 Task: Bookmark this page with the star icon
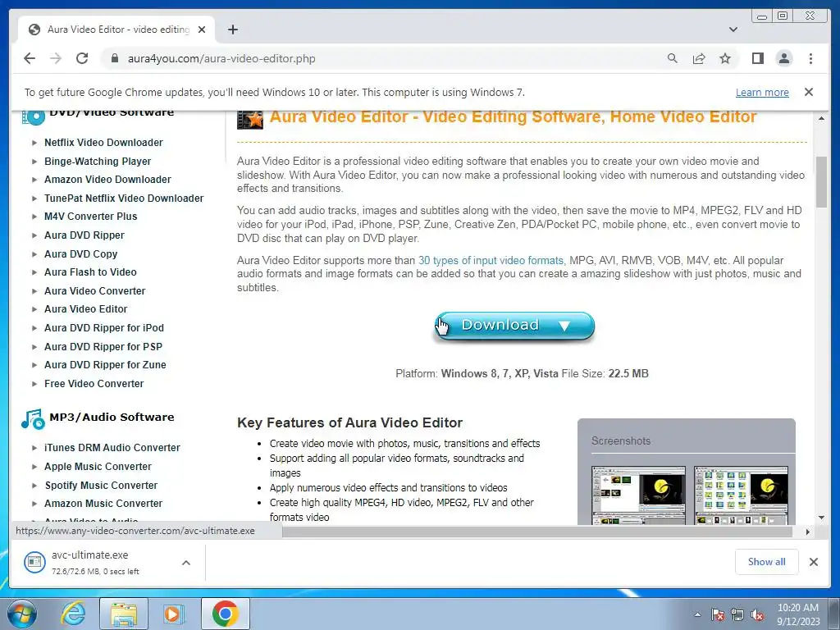click(725, 58)
